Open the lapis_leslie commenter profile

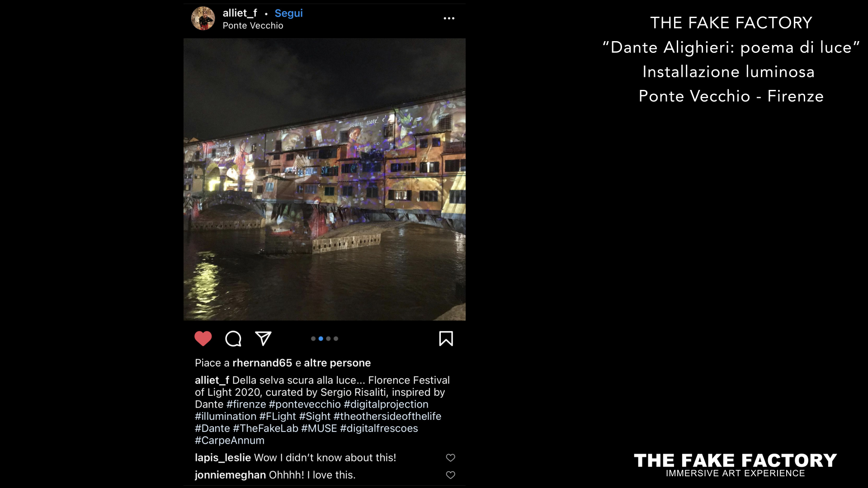pyautogui.click(x=223, y=458)
